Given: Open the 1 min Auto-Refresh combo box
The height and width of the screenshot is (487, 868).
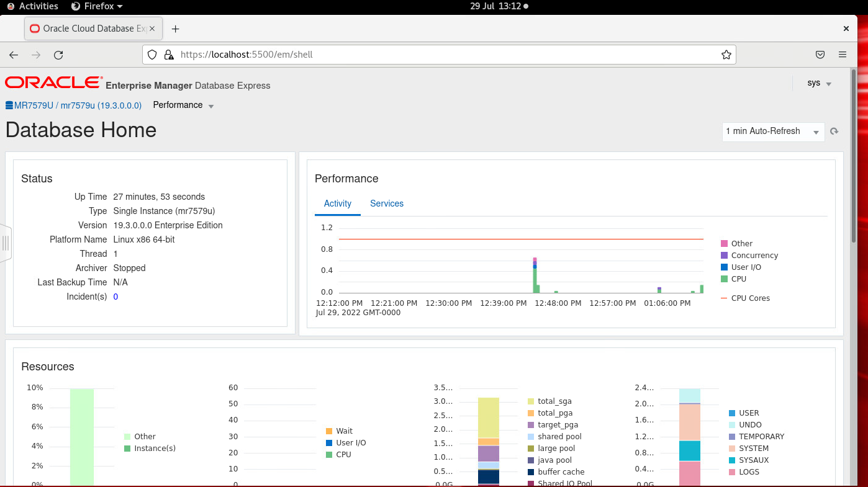Looking at the screenshot, I should (x=774, y=132).
